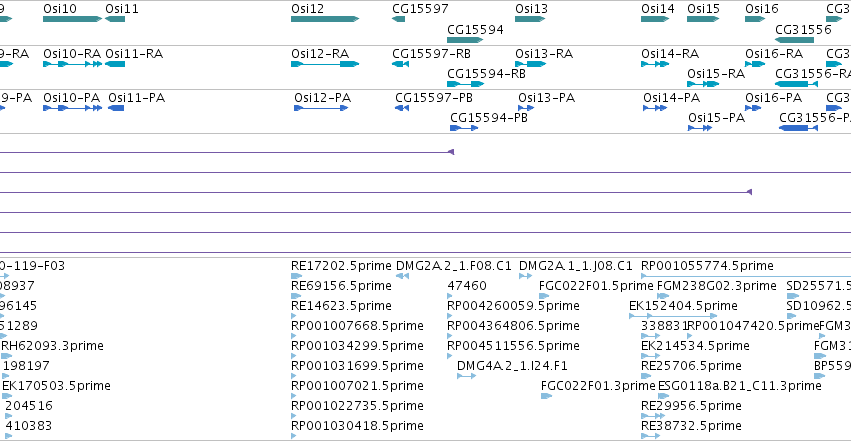Click the Osi11-PA protein feature
Viewport: 851px width, 441px height.
pos(116,108)
